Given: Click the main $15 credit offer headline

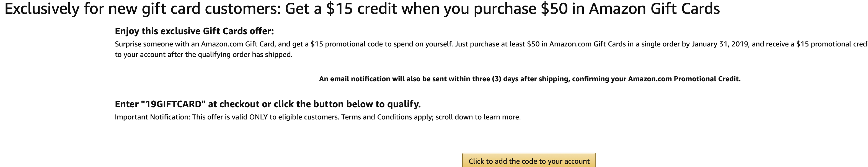Looking at the screenshot, I should click(362, 9).
